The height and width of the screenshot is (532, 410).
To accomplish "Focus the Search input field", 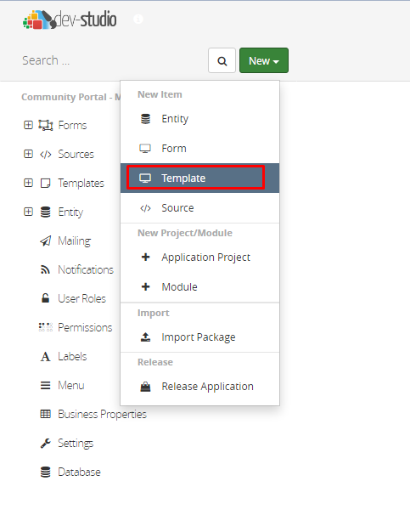I will click(114, 60).
